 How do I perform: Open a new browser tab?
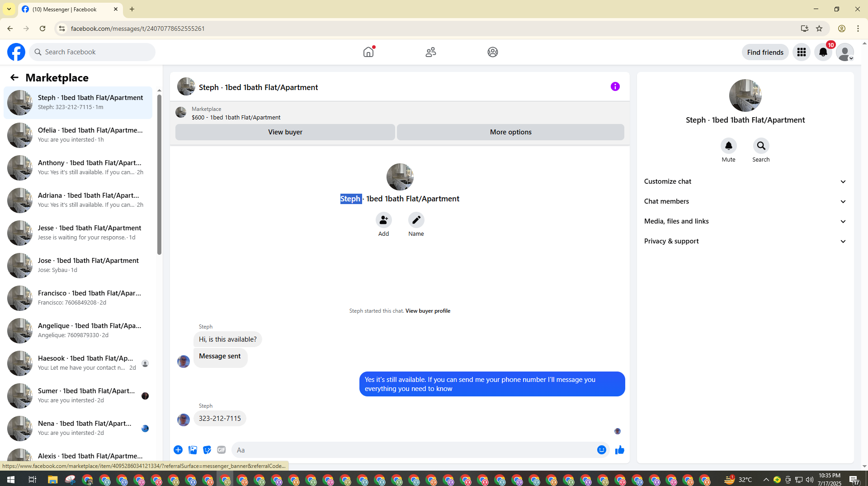click(x=132, y=9)
